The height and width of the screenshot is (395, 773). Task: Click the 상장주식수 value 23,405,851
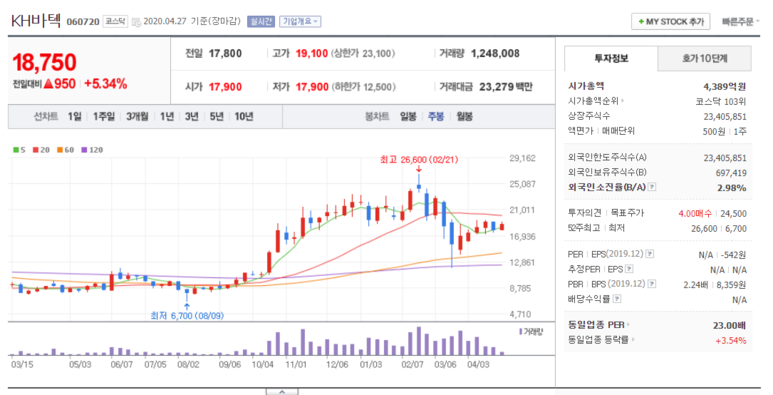pyautogui.click(x=725, y=117)
